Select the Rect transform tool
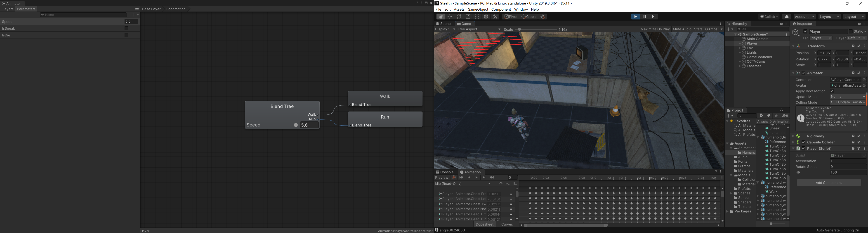The image size is (868, 233). [477, 17]
